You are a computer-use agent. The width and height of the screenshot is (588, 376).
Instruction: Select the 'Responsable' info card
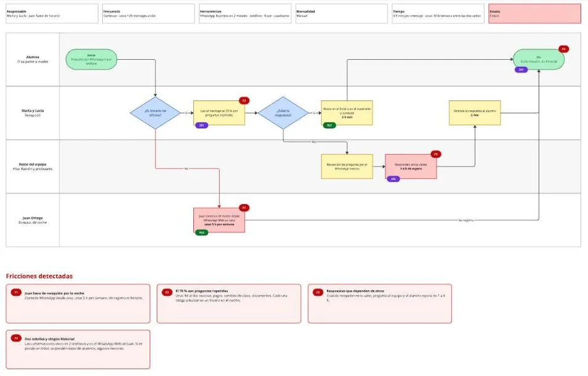[52, 14]
